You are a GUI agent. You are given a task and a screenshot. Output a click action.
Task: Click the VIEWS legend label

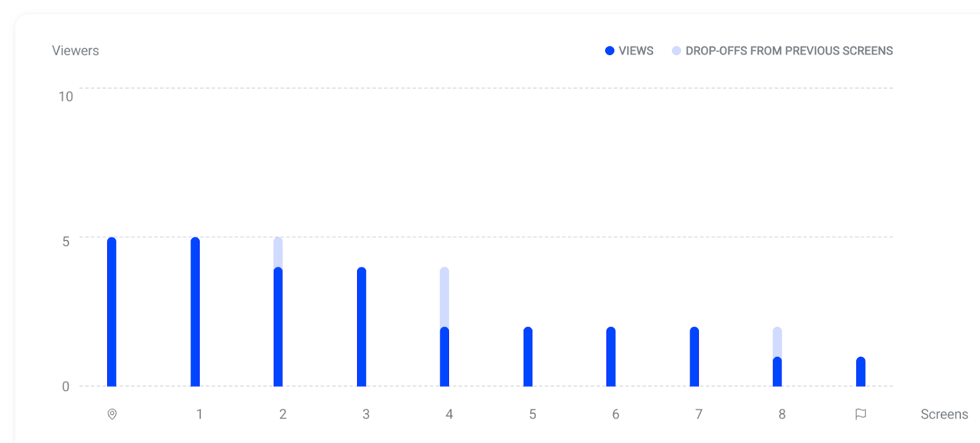636,51
